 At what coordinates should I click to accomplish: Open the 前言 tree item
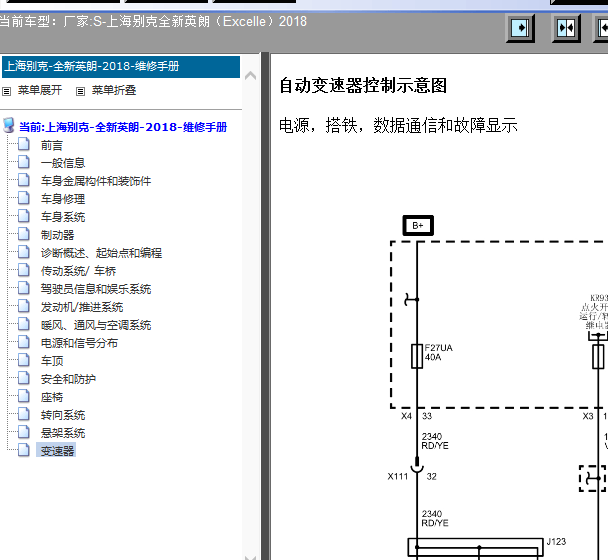pos(52,145)
